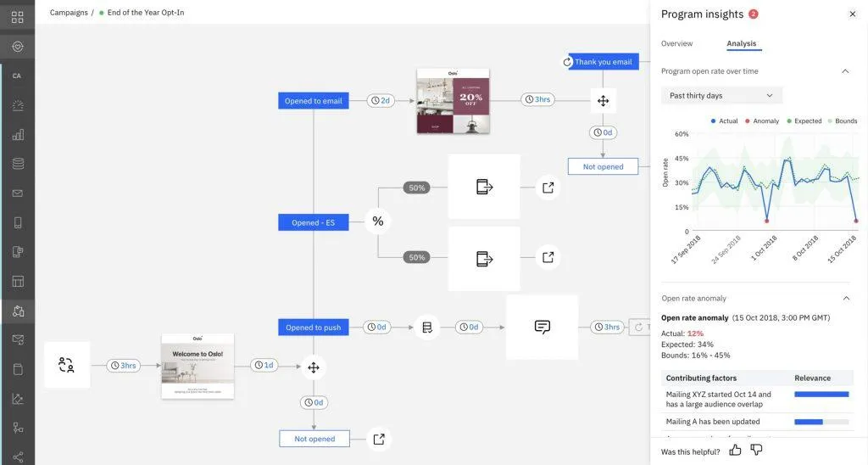Click End of the Year Opt-In title

point(146,12)
